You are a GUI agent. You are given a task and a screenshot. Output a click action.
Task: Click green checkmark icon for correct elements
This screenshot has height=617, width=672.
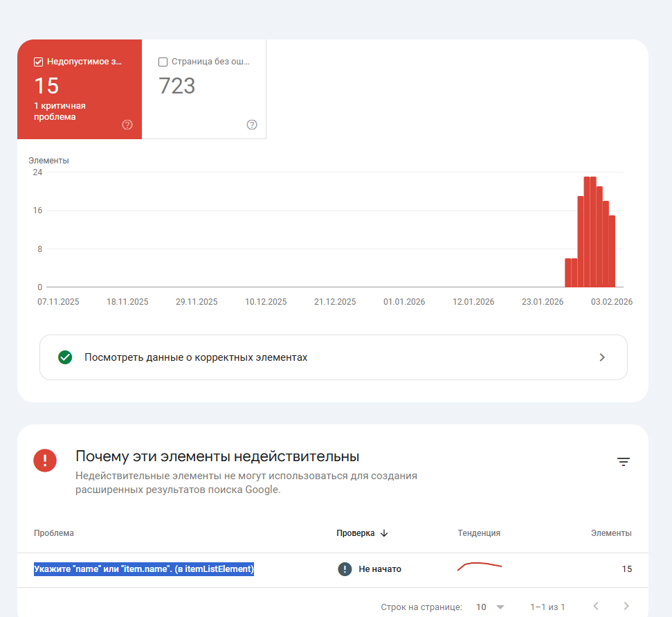tap(65, 357)
